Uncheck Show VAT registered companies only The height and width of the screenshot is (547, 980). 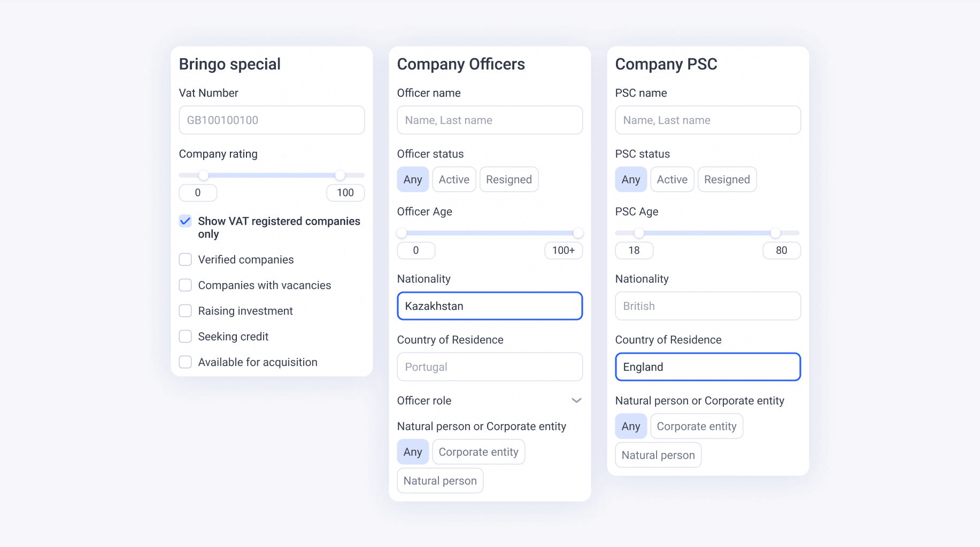[186, 221]
